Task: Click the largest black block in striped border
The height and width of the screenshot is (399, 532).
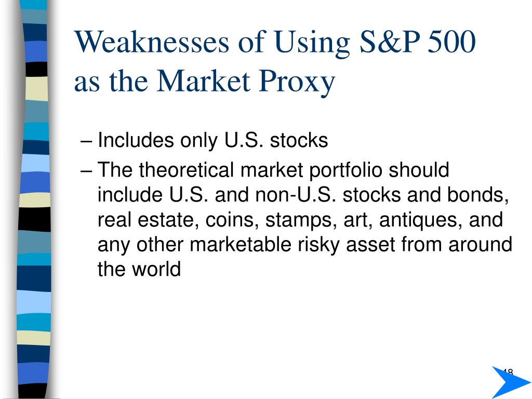Action: point(34,219)
